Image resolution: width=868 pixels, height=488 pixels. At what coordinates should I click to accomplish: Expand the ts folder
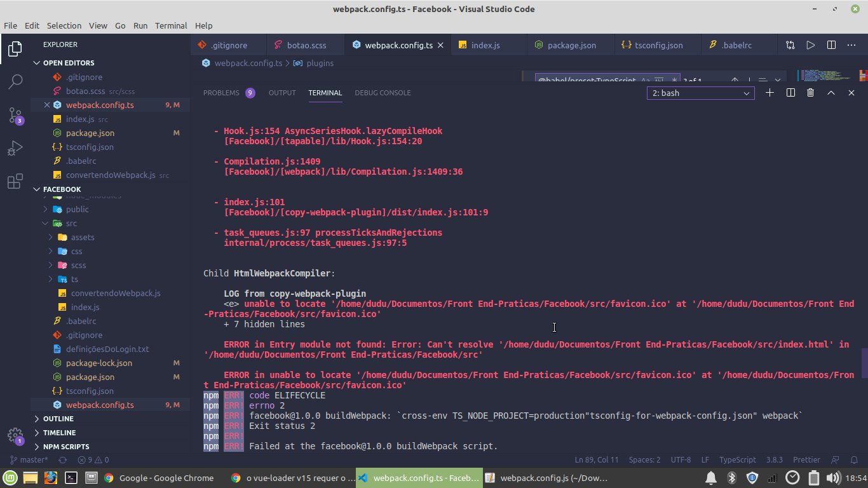pos(110,279)
